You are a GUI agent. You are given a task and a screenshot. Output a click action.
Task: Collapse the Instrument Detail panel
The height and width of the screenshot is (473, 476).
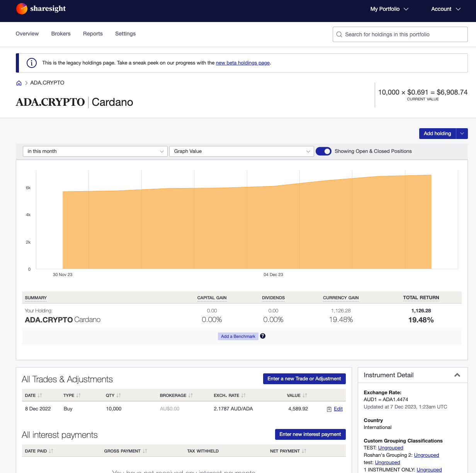tap(457, 375)
